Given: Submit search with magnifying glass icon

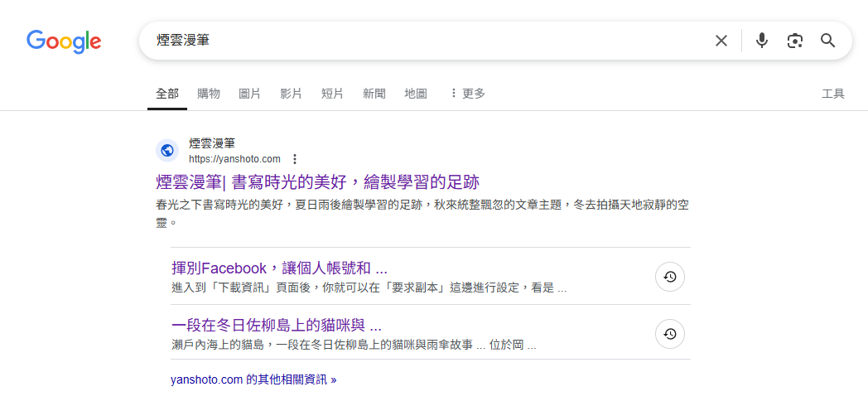Looking at the screenshot, I should [827, 41].
